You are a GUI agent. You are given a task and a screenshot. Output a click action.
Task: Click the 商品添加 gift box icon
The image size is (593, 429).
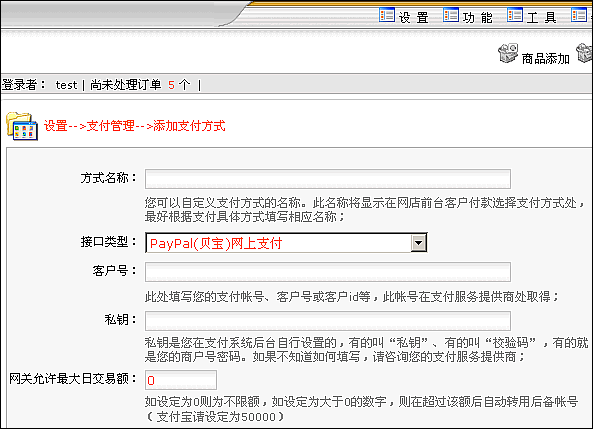(508, 53)
